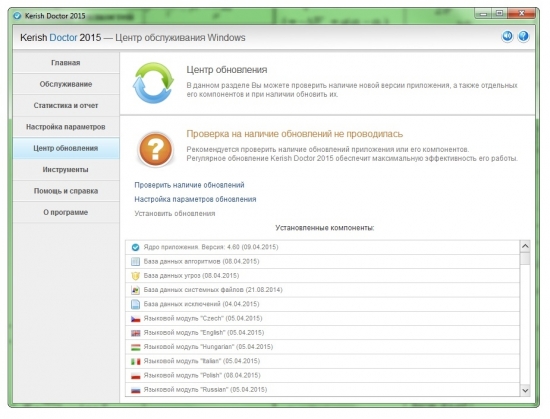Open Настройка параметров обновления link
Image resolution: width=550 pixels, height=419 pixels.
tap(195, 200)
